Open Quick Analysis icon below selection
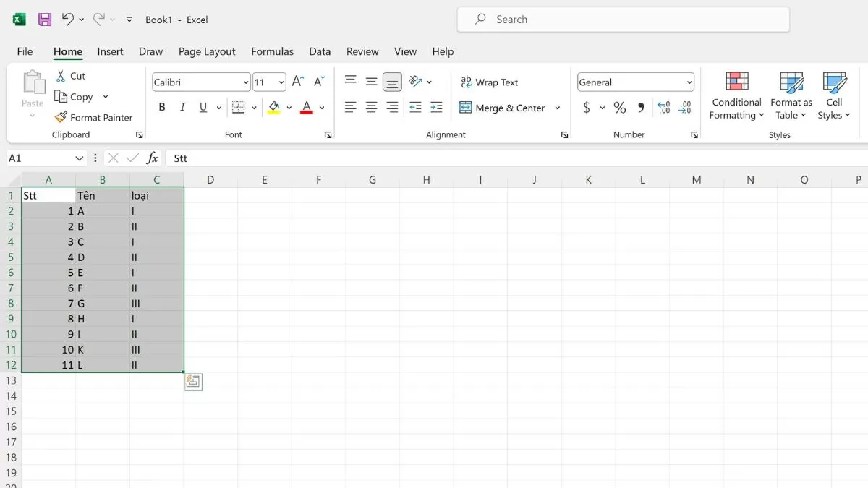The image size is (868, 488). 193,382
